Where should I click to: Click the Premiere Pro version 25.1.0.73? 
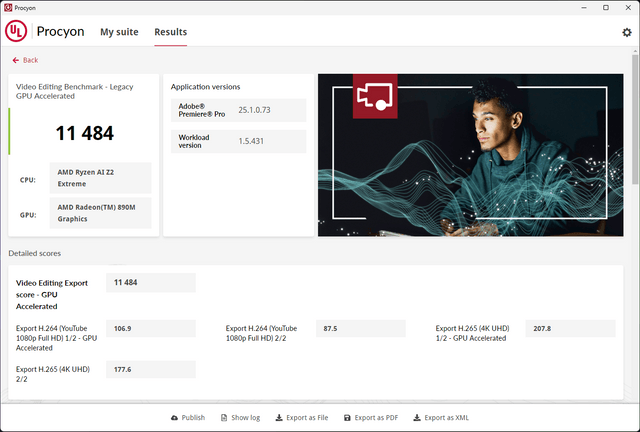(254, 110)
